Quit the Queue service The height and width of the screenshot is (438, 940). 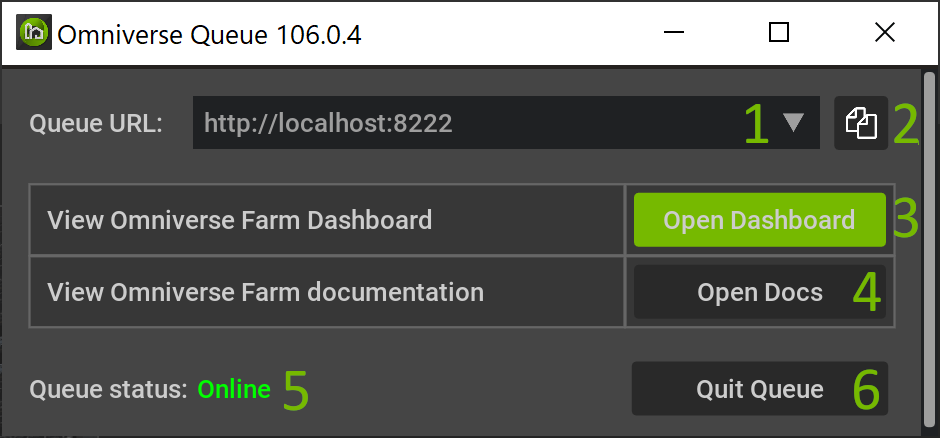click(760, 389)
